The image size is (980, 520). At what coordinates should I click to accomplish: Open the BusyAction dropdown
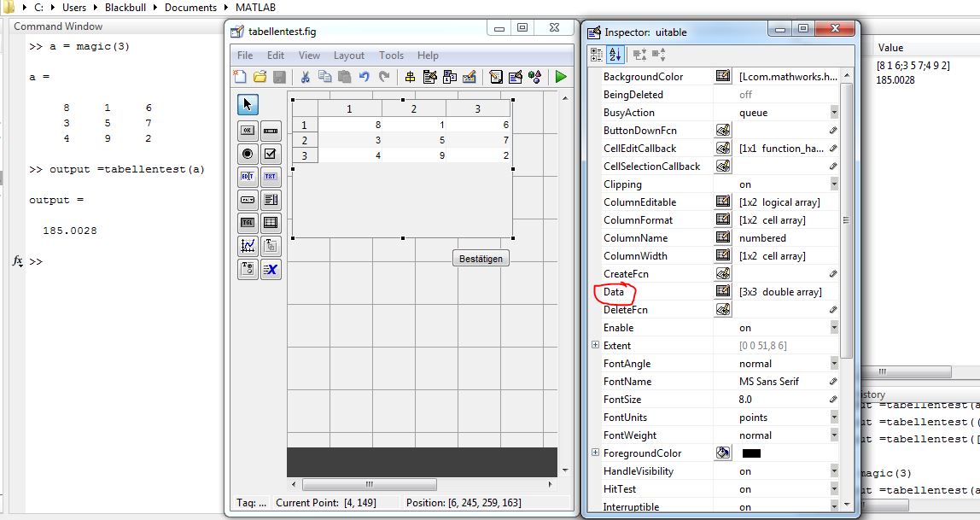coord(833,113)
